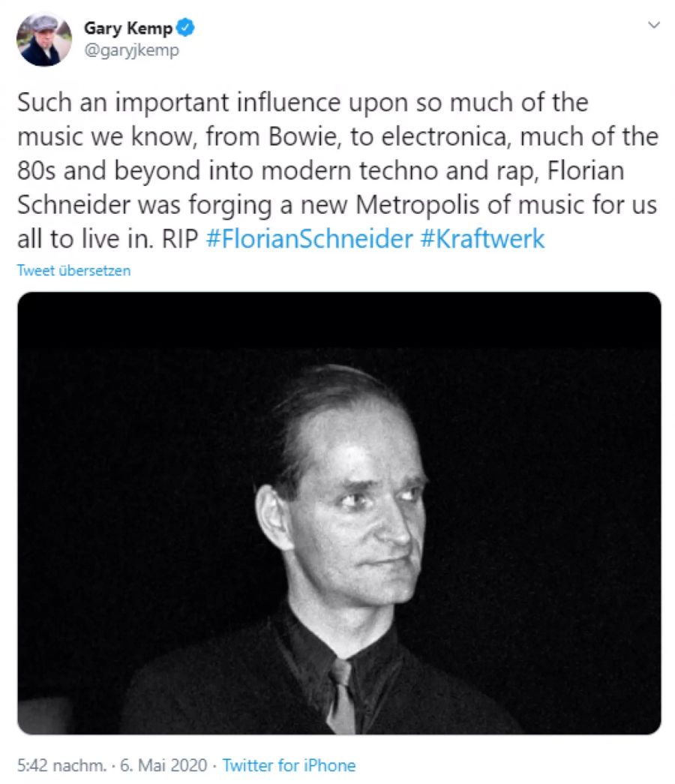The width and height of the screenshot is (675, 784).
Task: Open the @garyjkemp handle link
Action: (131, 50)
